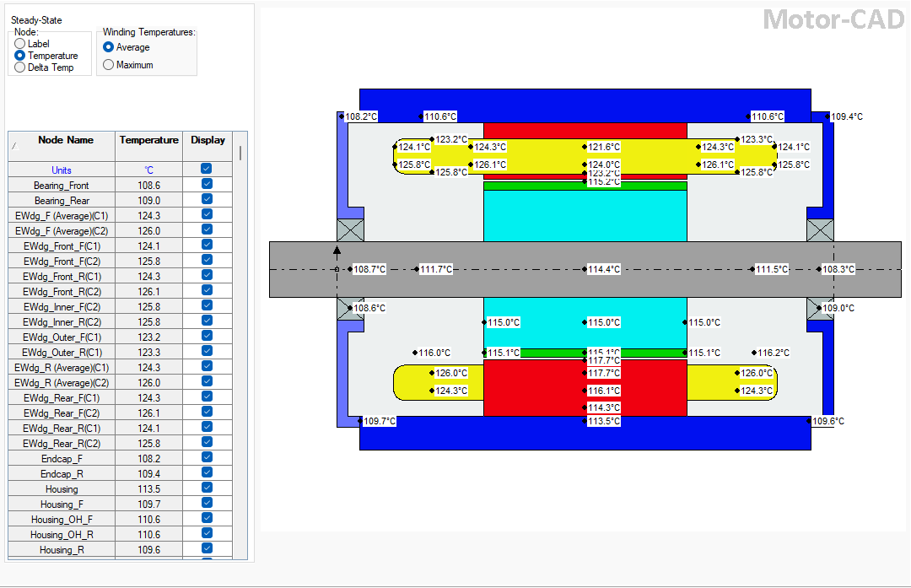This screenshot has height=588, width=911.
Task: Click the 111.5°C shaft node label
Action: point(772,269)
